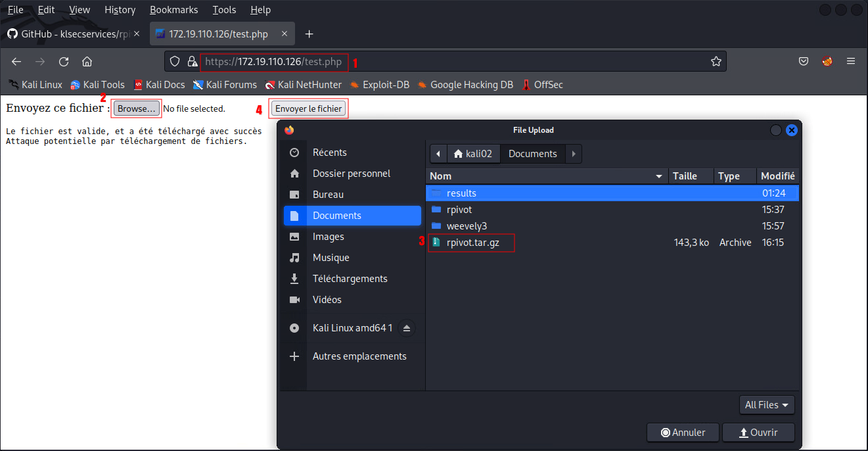The image size is (868, 451).
Task: Open a new browser tab
Action: pos(309,34)
